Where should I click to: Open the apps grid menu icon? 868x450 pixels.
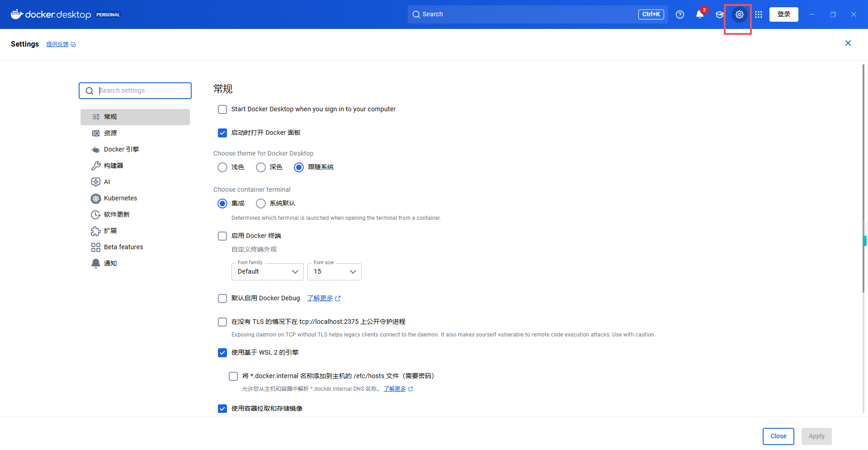pyautogui.click(x=759, y=14)
